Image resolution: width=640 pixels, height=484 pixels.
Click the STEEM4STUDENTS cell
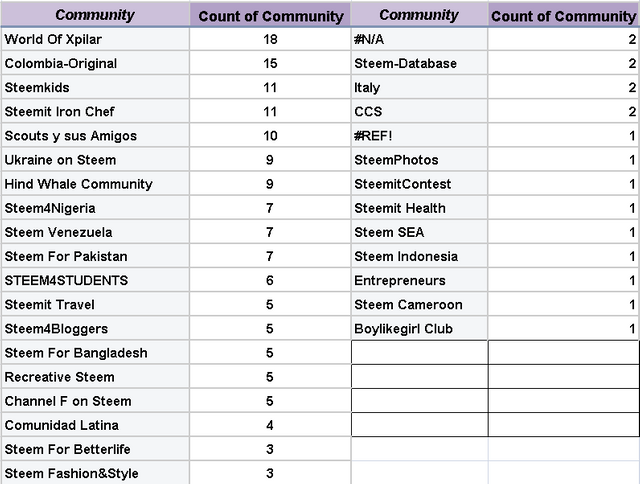click(x=95, y=280)
